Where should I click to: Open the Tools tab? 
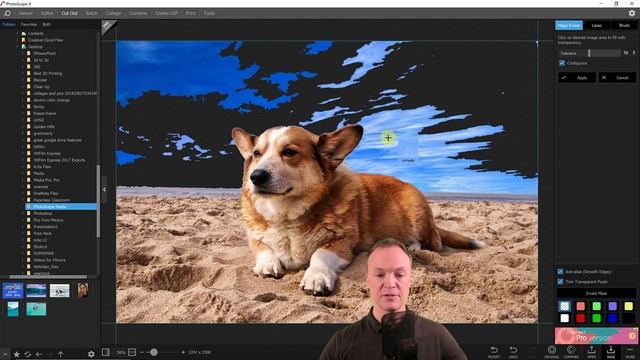(209, 13)
